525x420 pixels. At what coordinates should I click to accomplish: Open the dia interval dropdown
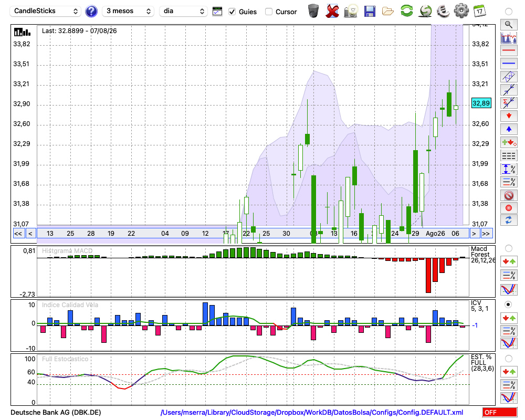click(x=183, y=11)
